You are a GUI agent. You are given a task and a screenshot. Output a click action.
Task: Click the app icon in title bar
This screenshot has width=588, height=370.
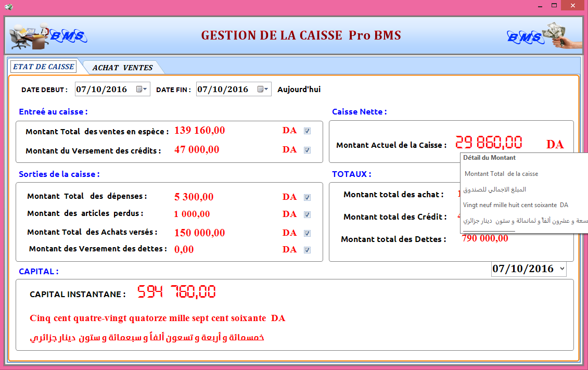click(9, 7)
